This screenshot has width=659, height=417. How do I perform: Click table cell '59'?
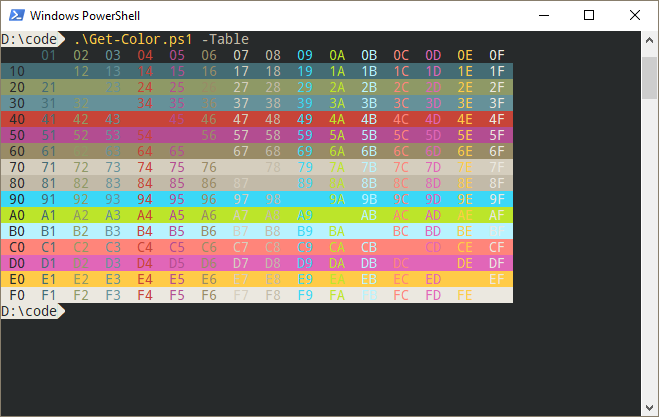[x=305, y=135]
